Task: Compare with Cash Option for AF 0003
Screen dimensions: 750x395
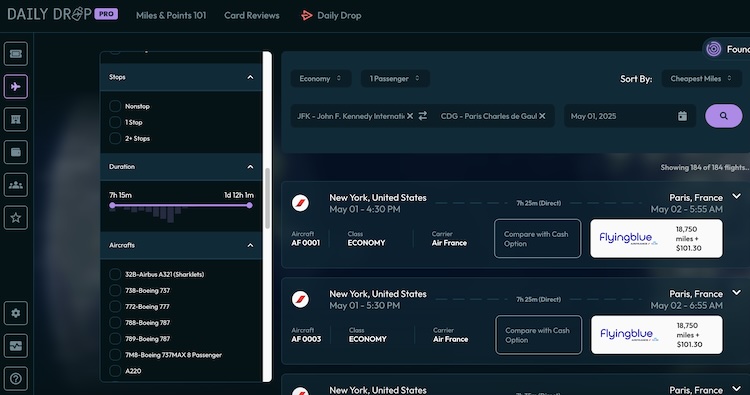Action: pos(539,335)
